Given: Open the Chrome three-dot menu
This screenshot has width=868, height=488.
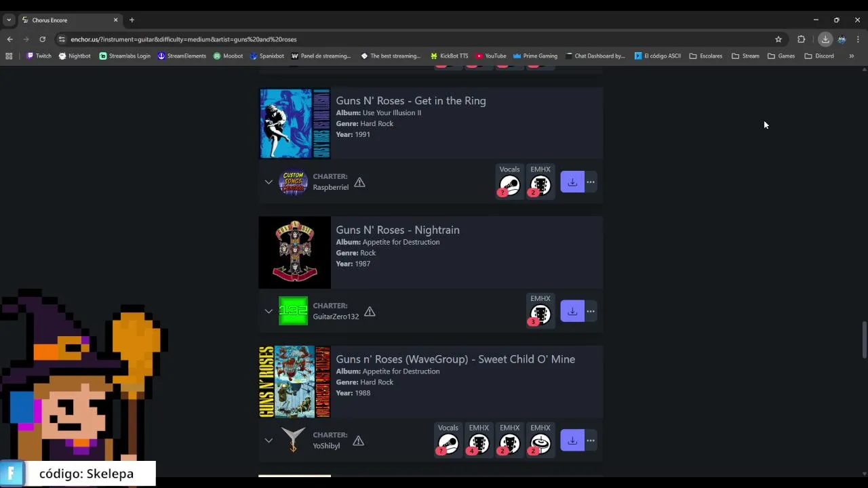Looking at the screenshot, I should [858, 39].
